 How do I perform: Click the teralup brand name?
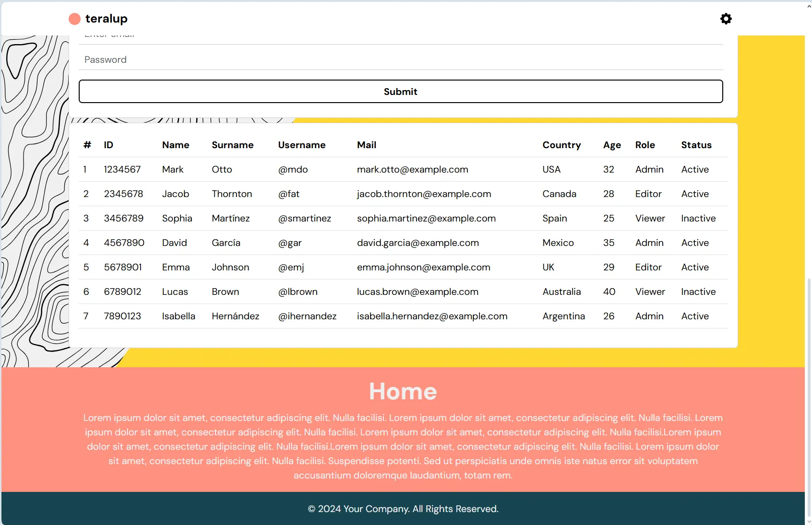pyautogui.click(x=107, y=19)
